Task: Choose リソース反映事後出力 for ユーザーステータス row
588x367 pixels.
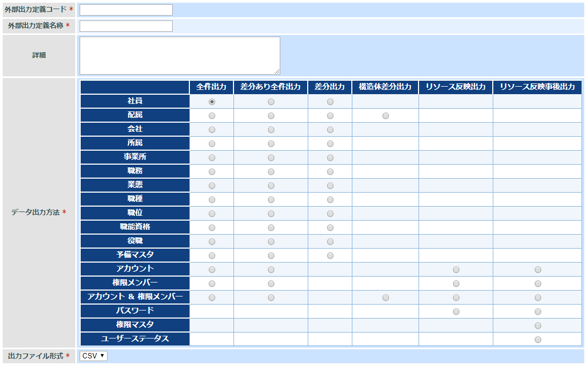Action: (x=538, y=340)
